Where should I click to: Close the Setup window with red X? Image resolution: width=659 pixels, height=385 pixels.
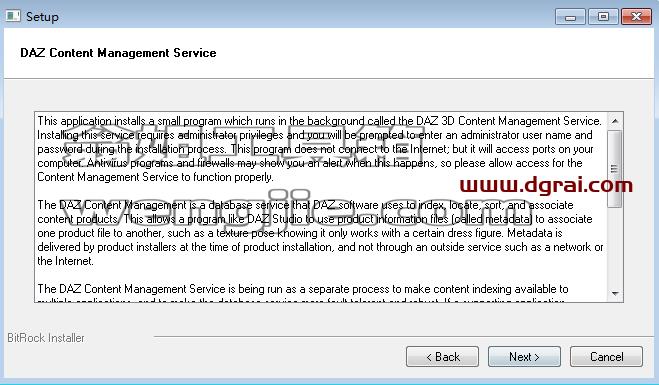pyautogui.click(x=636, y=17)
